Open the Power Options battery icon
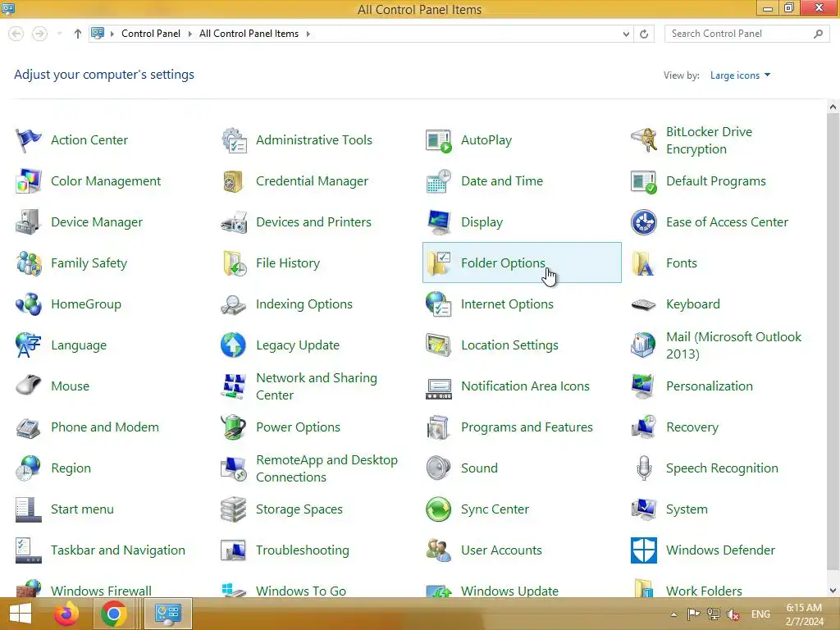Viewport: 840px width, 630px height. (234, 427)
